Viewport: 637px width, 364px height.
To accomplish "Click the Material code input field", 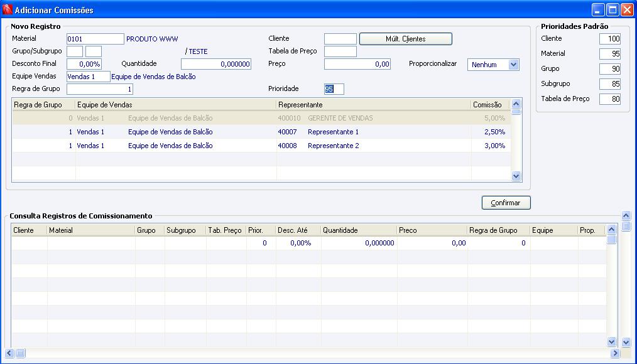I will 95,39.
